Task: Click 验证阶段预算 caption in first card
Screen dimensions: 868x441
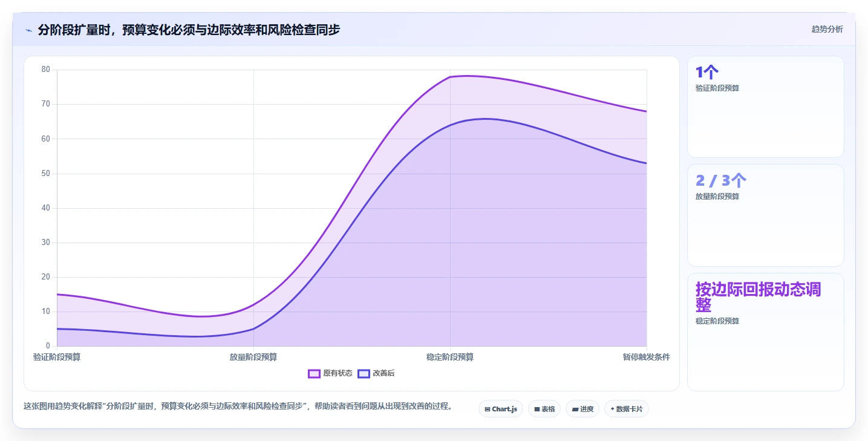Action: pos(717,88)
